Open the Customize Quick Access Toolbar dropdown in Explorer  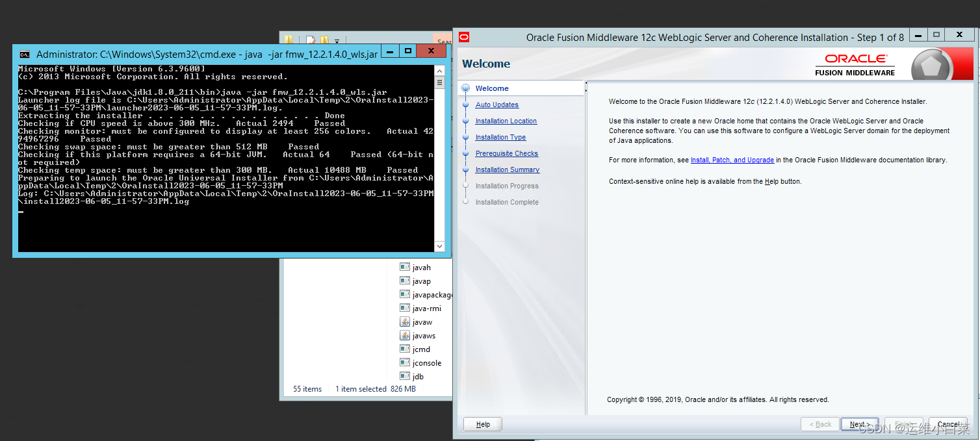coord(337,41)
